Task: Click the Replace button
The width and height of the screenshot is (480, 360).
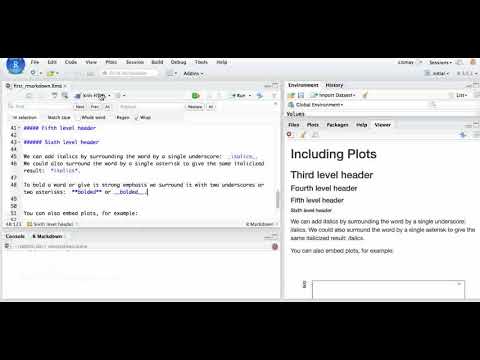Action: (195, 107)
